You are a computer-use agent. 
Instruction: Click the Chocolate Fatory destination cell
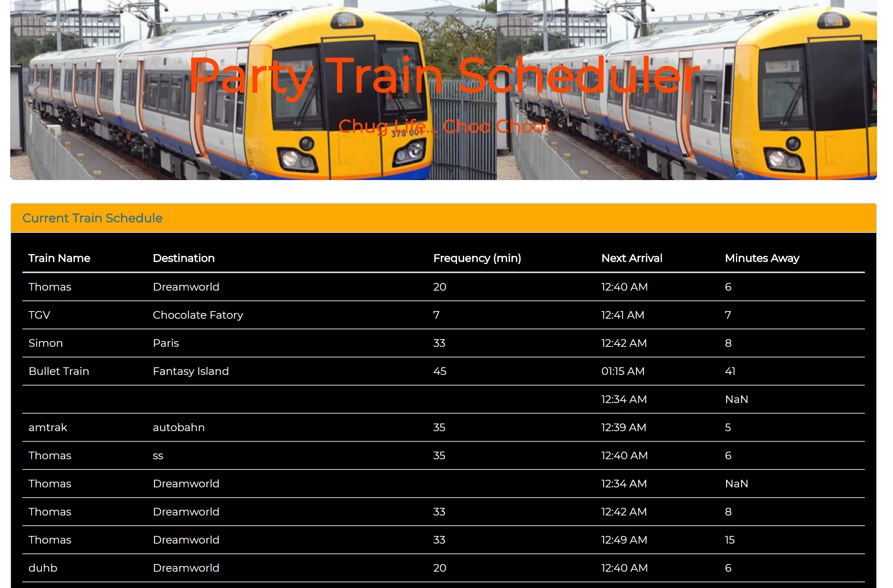[x=198, y=315]
